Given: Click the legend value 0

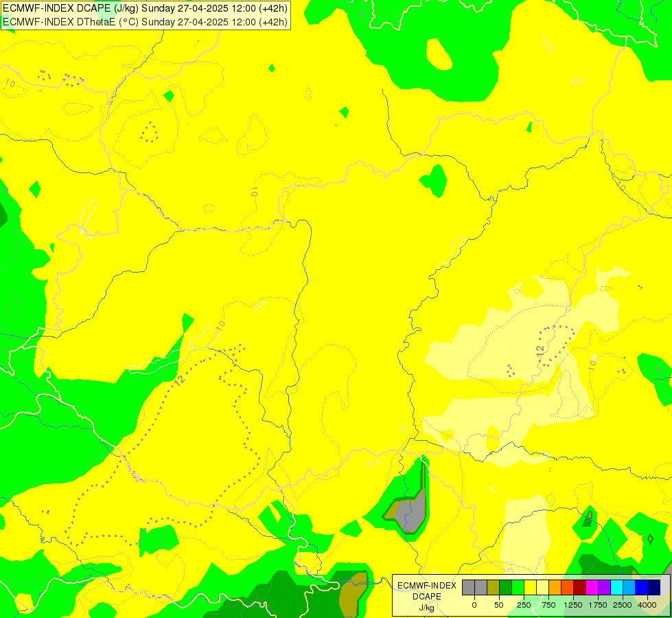Looking at the screenshot, I should (x=474, y=605).
